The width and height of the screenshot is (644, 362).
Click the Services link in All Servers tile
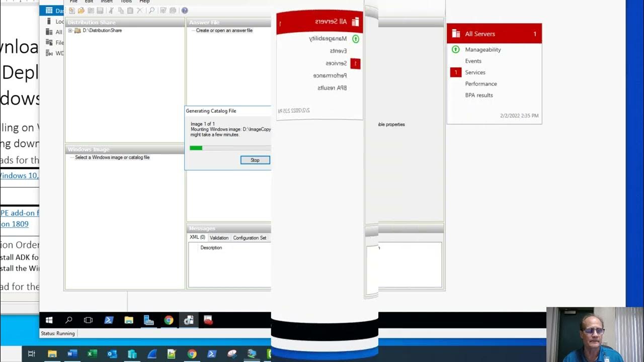(475, 72)
